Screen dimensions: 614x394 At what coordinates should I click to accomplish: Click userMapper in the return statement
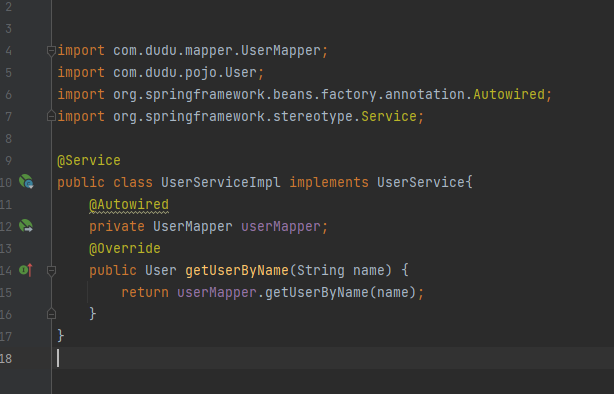click(217, 293)
